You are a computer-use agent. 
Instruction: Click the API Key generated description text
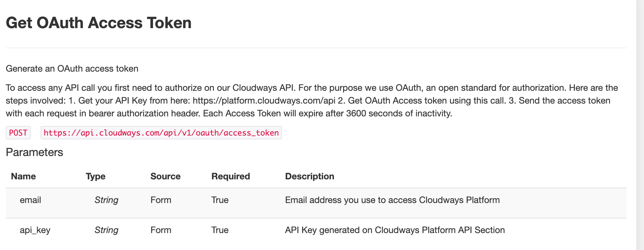(x=395, y=230)
